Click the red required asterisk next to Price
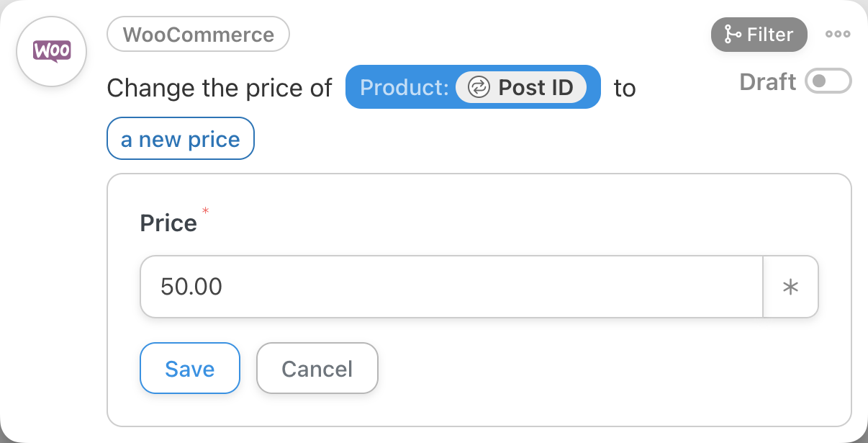This screenshot has width=868, height=443. point(205,211)
